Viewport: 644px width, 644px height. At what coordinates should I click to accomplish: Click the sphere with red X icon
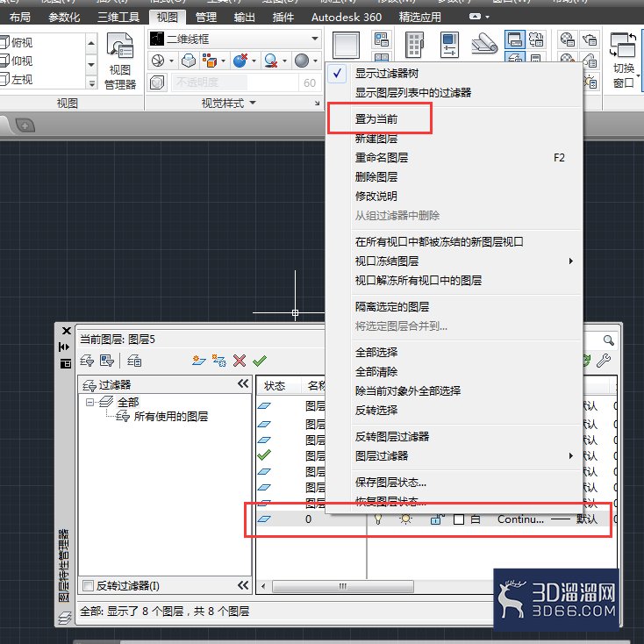[240, 61]
